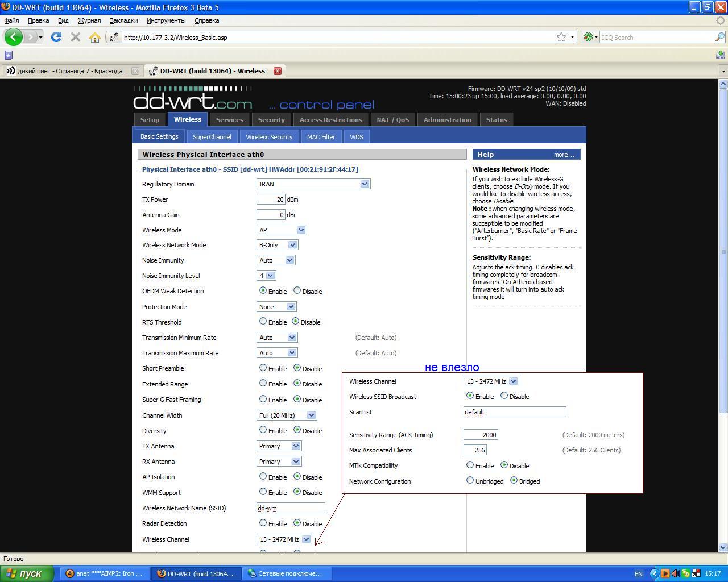
Task: Expand the Channel Width dropdown
Action: click(287, 415)
